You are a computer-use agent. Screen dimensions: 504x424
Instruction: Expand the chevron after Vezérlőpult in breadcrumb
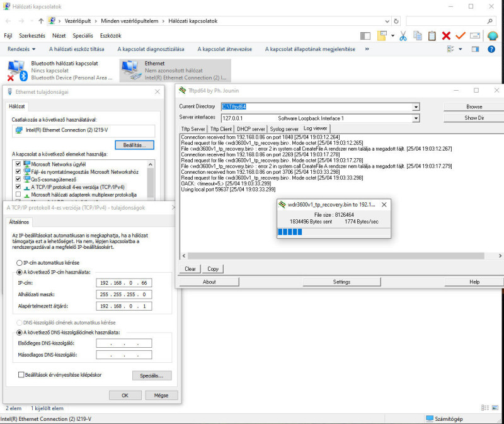point(96,21)
